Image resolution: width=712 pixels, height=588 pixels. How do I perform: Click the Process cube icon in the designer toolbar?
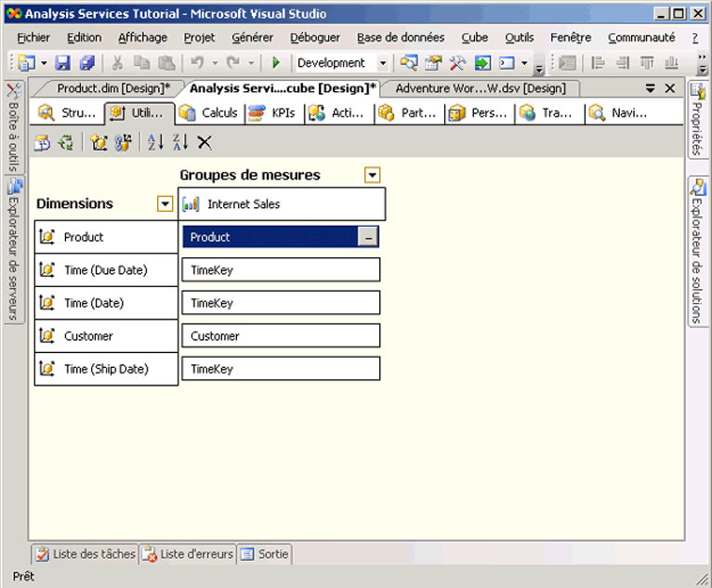pos(42,142)
